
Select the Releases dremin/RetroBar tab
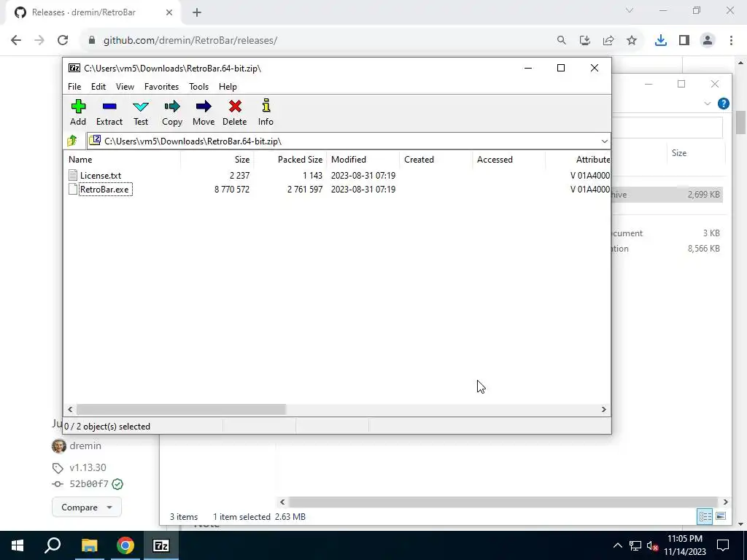[x=90, y=13]
